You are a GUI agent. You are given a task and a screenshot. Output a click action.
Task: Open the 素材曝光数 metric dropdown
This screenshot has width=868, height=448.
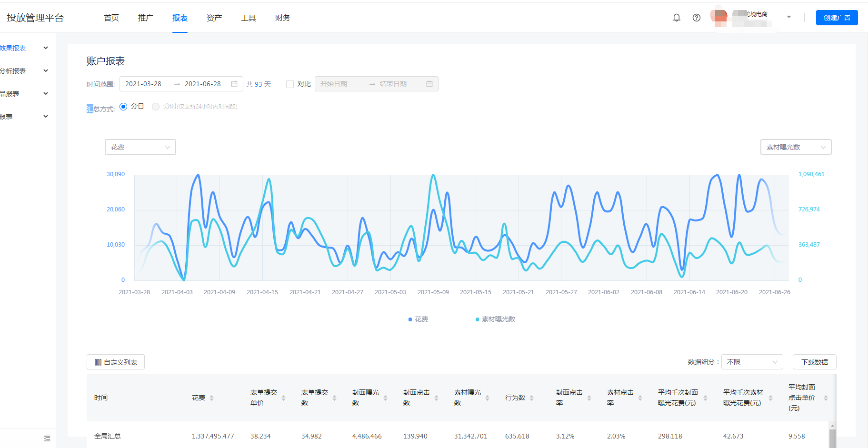[795, 147]
